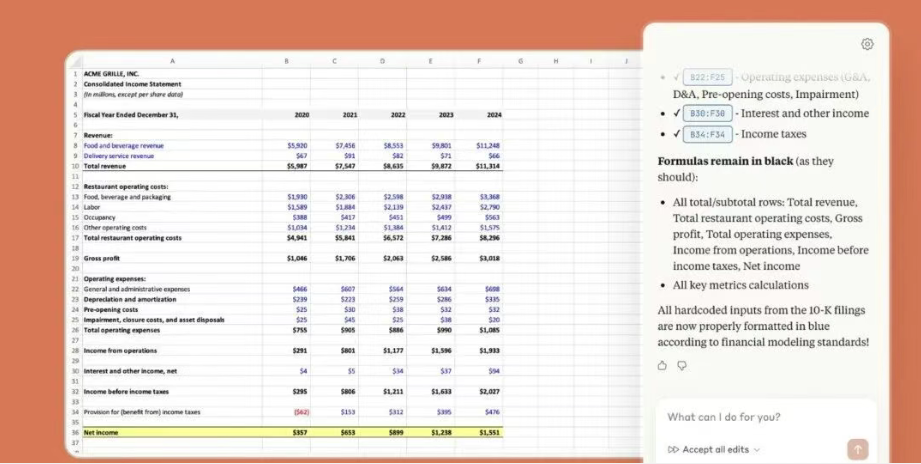Focus the 'What can I do for you?' field

766,417
